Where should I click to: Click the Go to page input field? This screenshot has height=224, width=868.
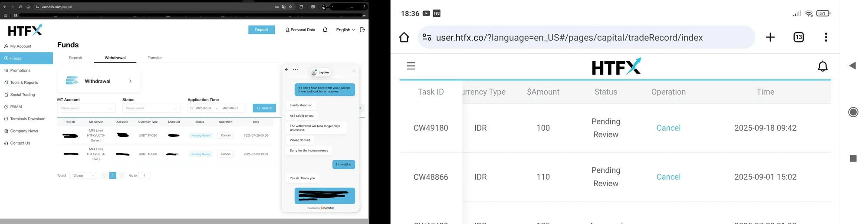click(x=145, y=175)
